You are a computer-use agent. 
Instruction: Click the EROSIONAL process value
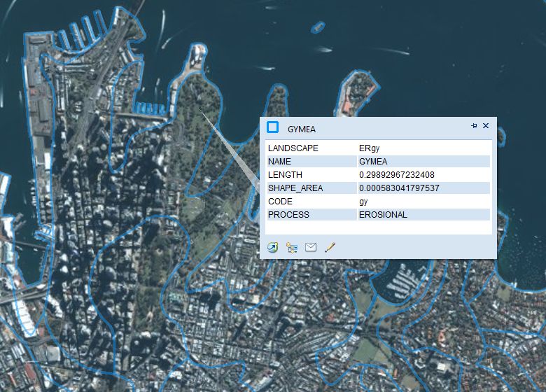(x=383, y=215)
